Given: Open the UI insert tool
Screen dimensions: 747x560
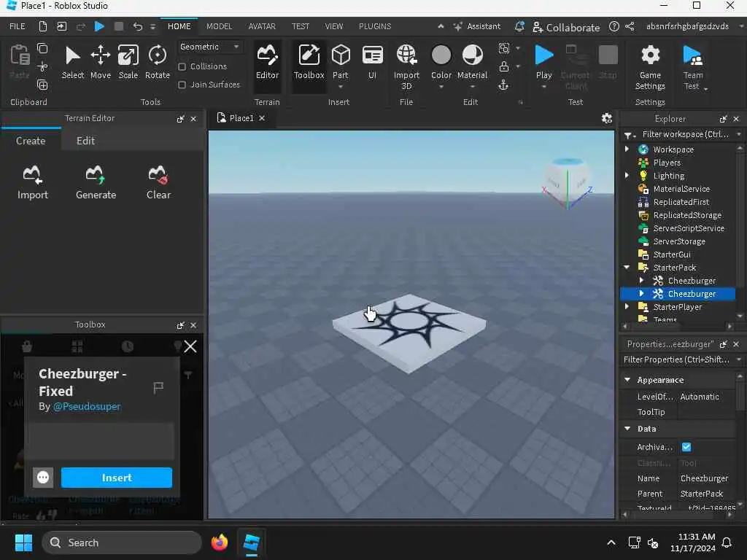Looking at the screenshot, I should (x=372, y=63).
